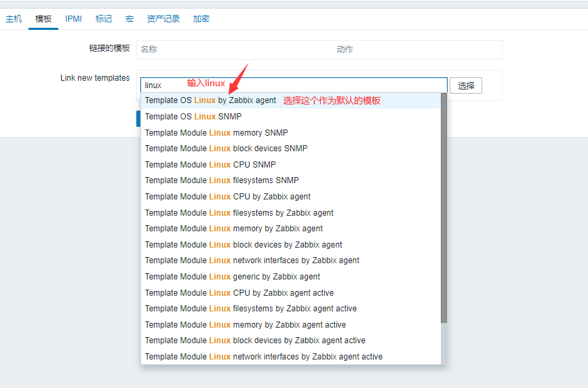Select Linux block devices by Zabbix agent active
Image resolution: width=588 pixels, height=388 pixels.
pos(291,341)
